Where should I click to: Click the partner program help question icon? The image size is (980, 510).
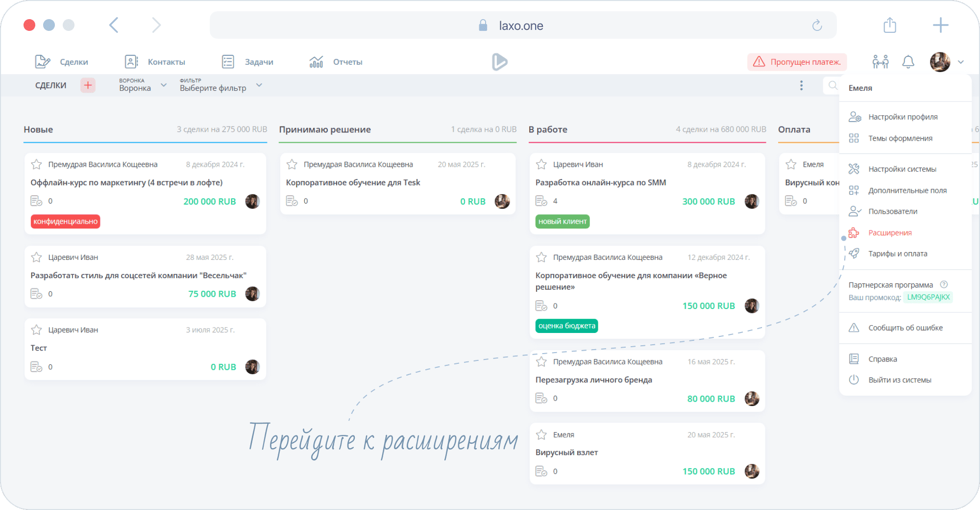pyautogui.click(x=944, y=284)
